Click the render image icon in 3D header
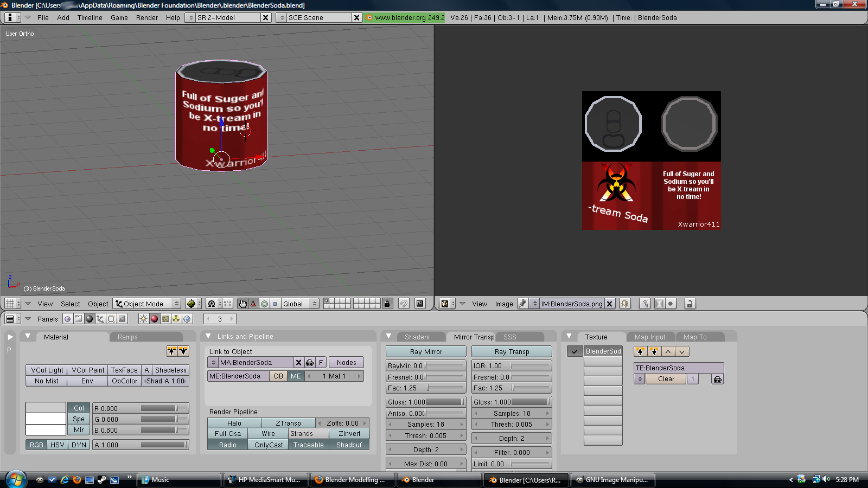This screenshot has height=488, width=868. coord(420,304)
